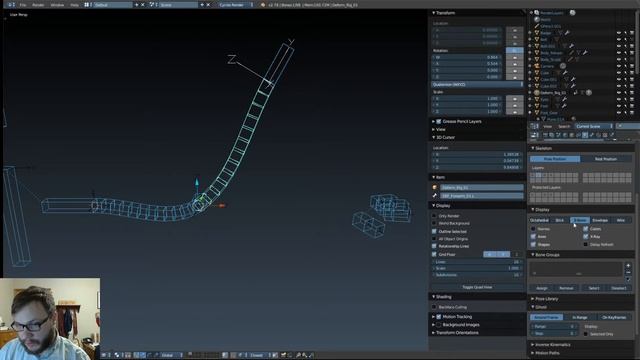Enable the Delay Refresh checkbox

click(x=586, y=244)
